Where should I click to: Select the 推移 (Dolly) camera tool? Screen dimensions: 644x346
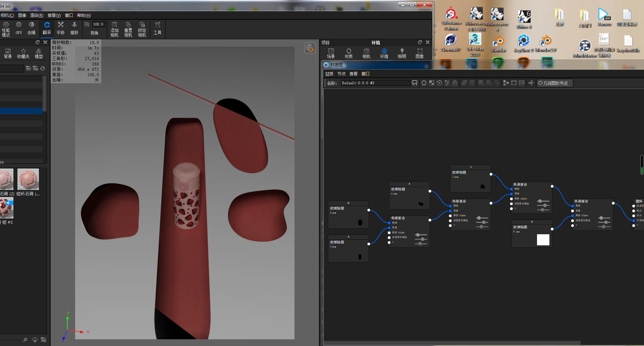pos(74,29)
